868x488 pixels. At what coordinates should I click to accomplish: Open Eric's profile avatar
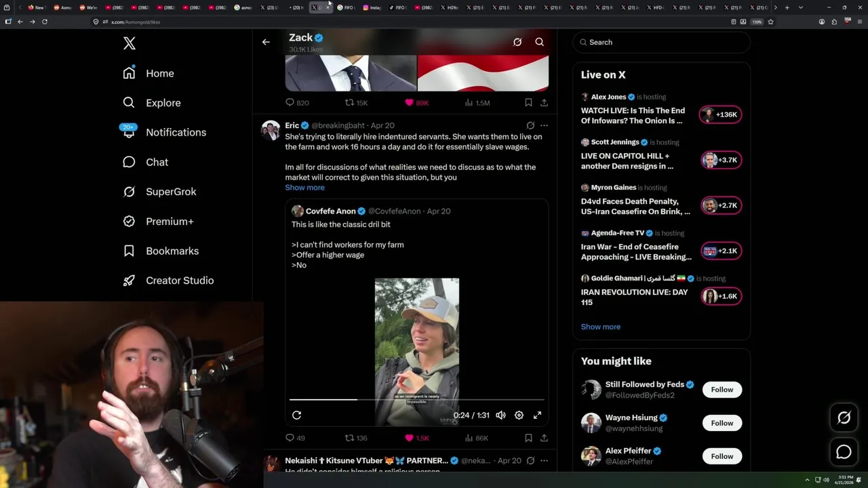[x=271, y=129]
